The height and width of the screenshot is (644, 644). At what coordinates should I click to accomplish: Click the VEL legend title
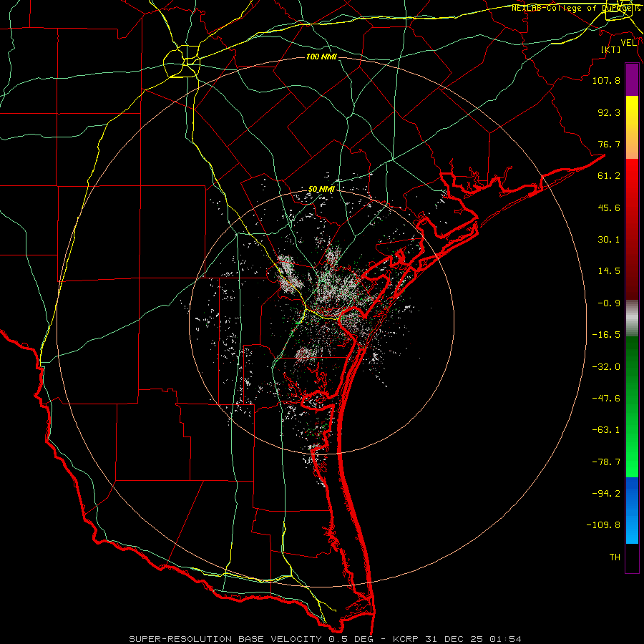(628, 43)
